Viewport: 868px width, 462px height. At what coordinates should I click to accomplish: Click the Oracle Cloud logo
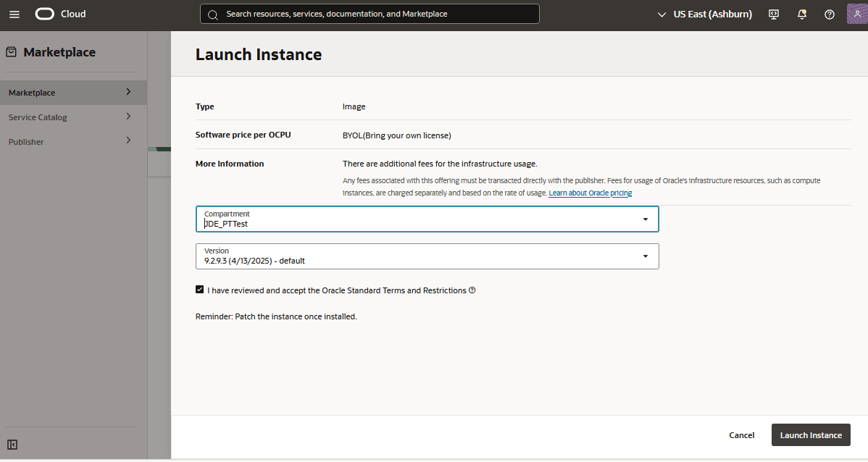(x=45, y=14)
